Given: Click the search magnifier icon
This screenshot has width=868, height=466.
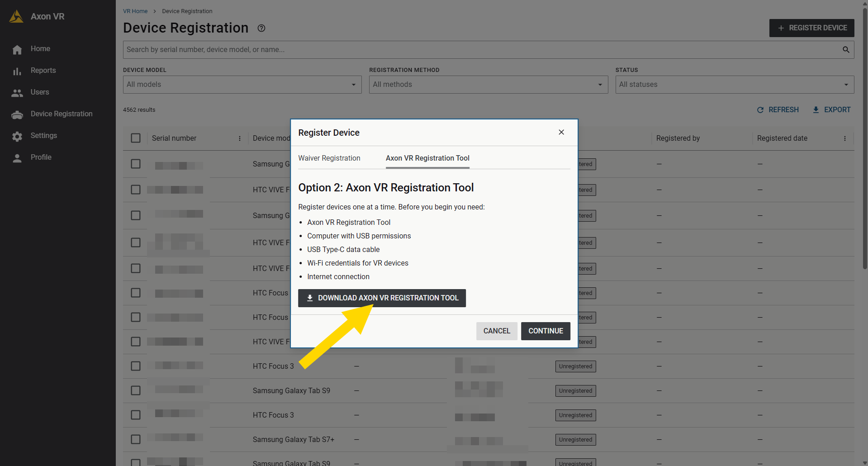Looking at the screenshot, I should coord(846,50).
